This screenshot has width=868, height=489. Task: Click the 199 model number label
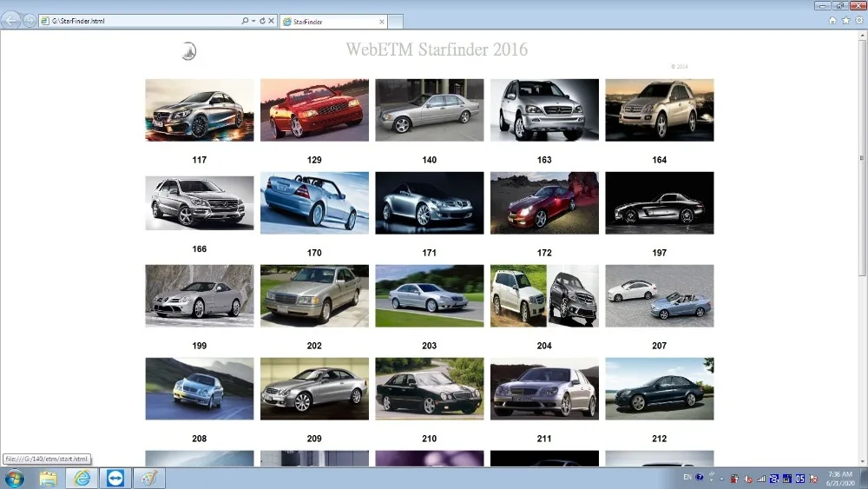[200, 346]
